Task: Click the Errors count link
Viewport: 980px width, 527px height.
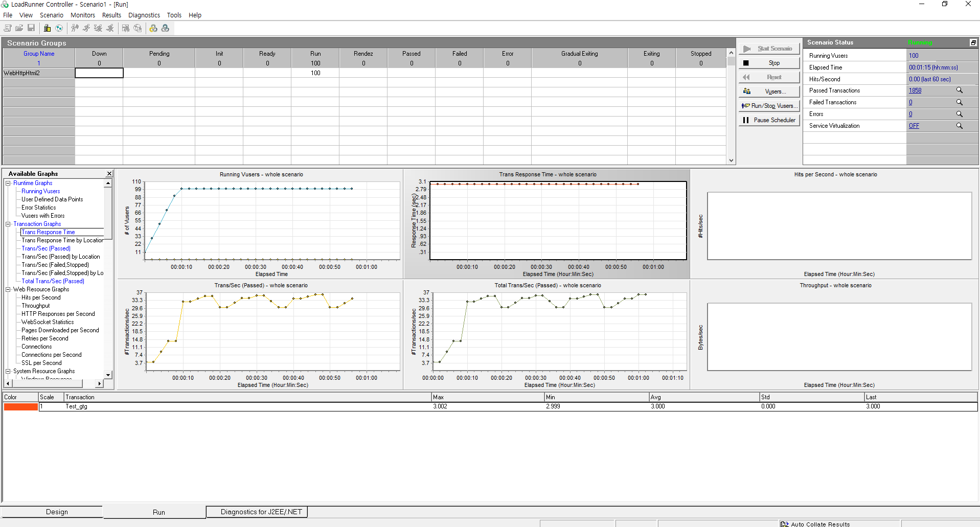Action: [x=910, y=114]
